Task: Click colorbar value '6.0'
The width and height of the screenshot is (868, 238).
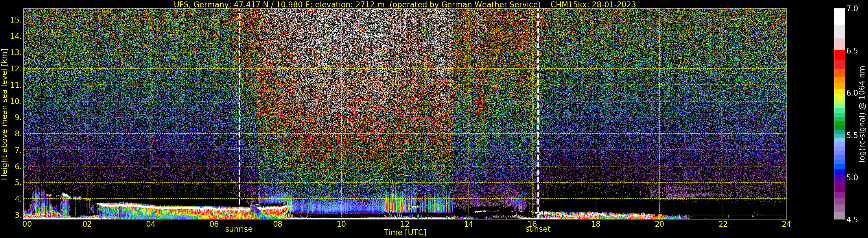Action: coord(852,93)
